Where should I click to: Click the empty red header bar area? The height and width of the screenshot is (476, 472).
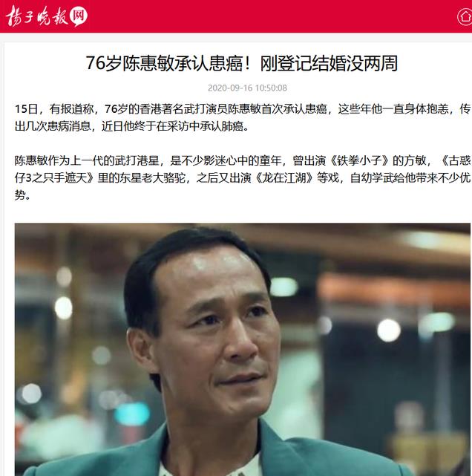273,16
